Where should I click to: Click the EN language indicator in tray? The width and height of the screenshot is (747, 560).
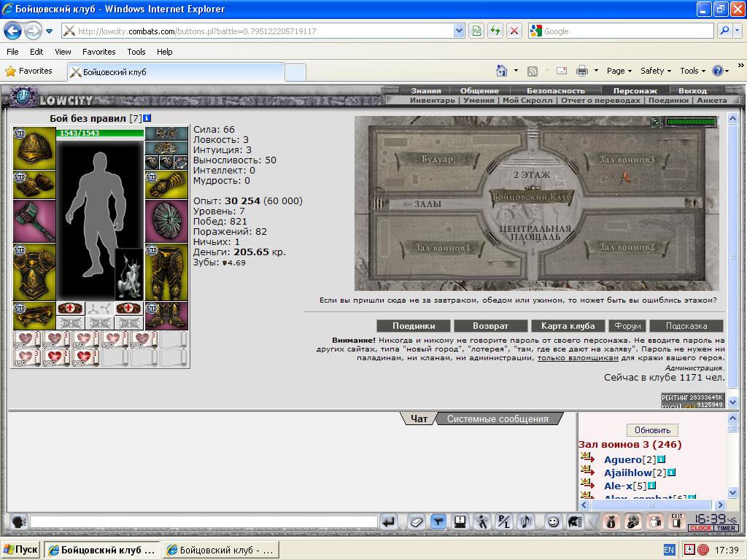click(x=669, y=550)
